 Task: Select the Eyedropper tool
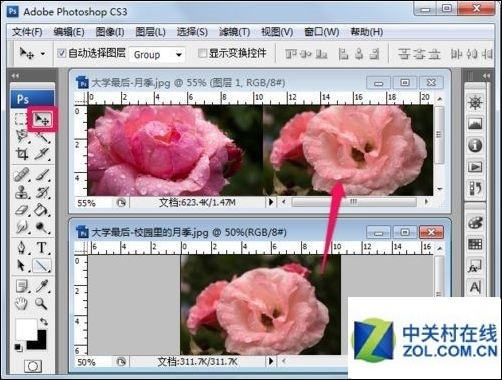(42, 286)
